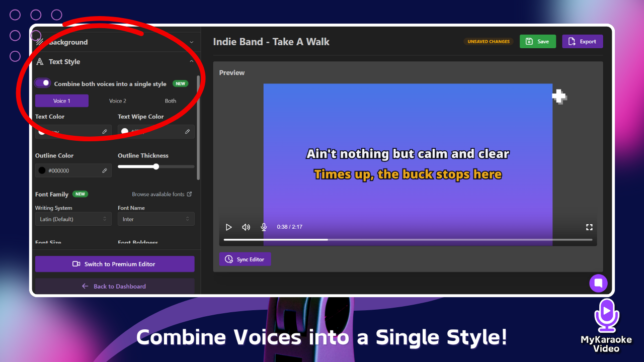Expand the Background section
Screen dimensions: 644x362
pos(115,42)
